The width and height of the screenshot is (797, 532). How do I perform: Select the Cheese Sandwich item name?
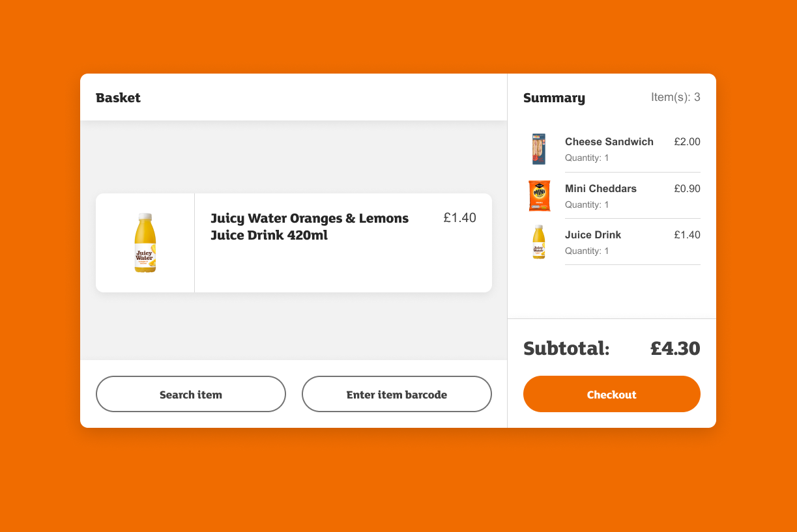(x=609, y=142)
